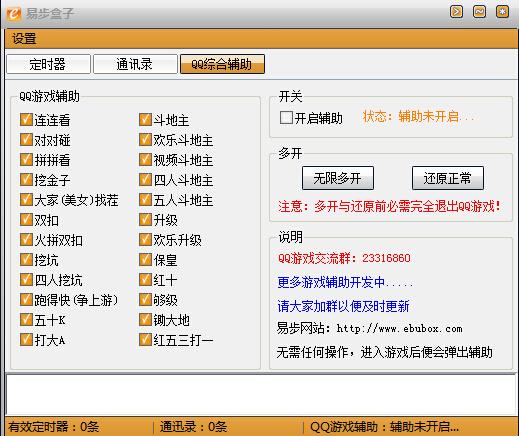519x436 pixels.
Task: Click the 易步盒子 app logo icon
Action: pos(14,14)
